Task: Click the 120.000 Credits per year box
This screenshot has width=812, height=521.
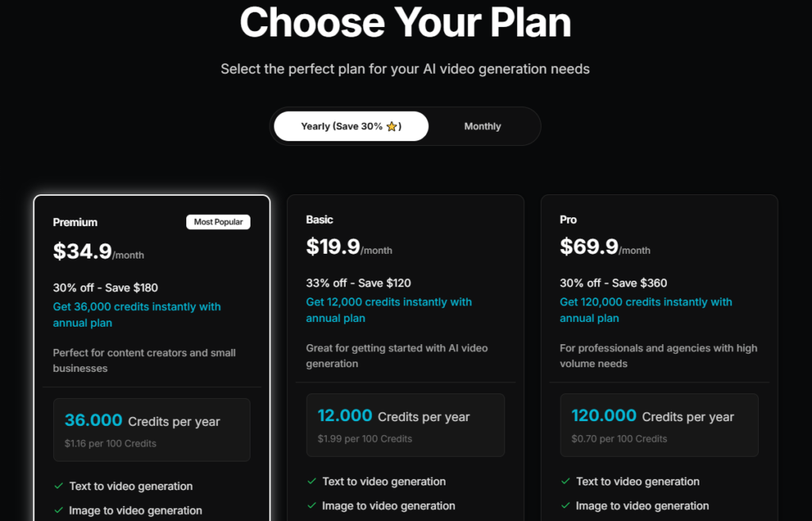Action: pyautogui.click(x=659, y=425)
